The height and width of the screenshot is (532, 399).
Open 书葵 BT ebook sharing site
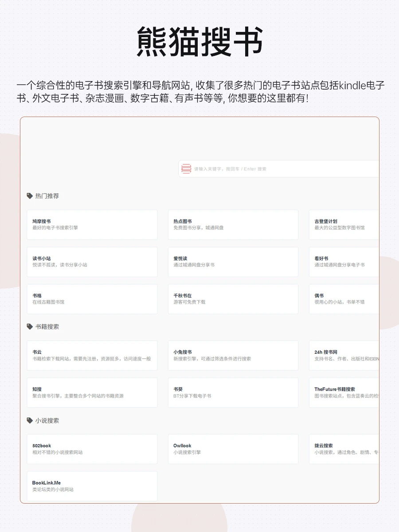click(234, 392)
